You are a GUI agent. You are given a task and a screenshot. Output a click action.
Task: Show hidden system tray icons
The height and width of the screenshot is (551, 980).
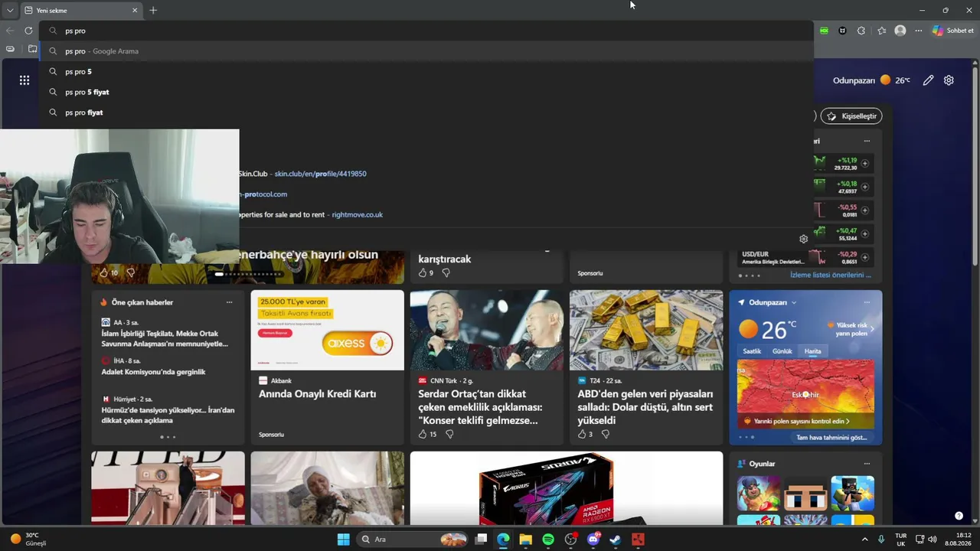pos(865,540)
